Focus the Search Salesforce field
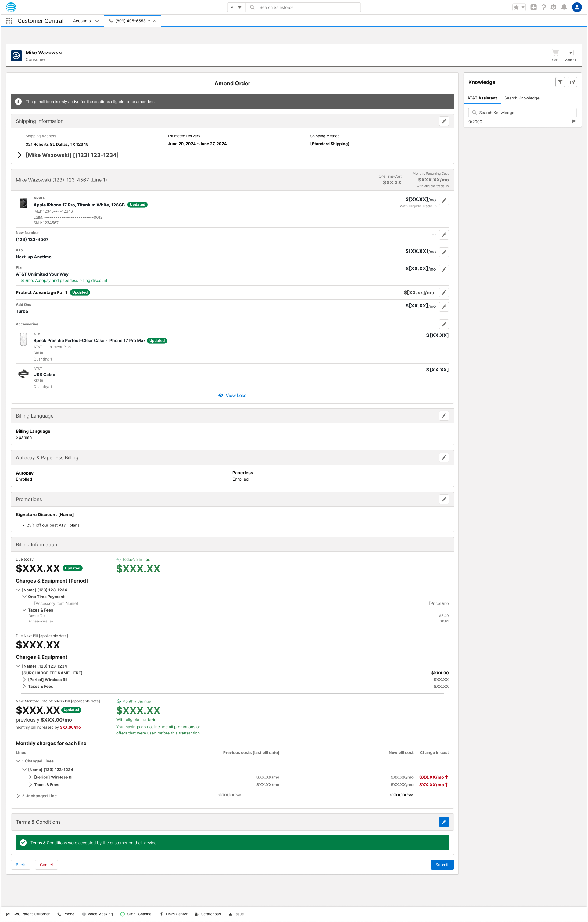Image resolution: width=588 pixels, height=922 pixels. click(303, 7)
